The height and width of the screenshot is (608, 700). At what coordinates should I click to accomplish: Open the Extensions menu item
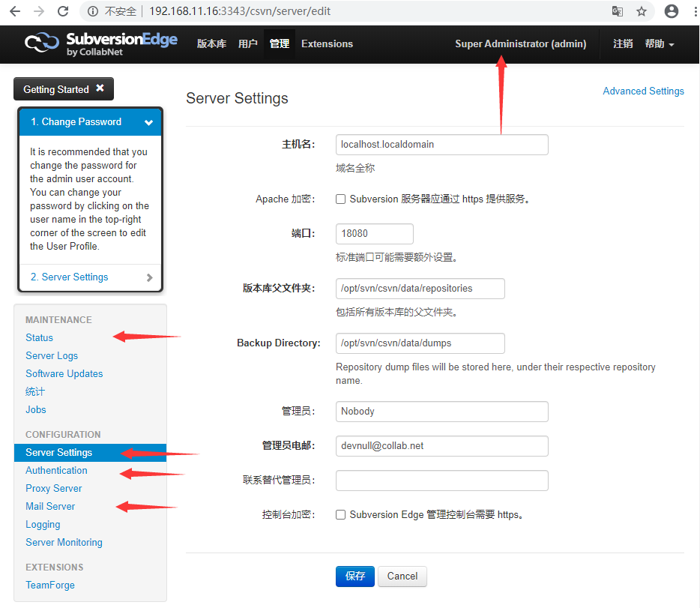tap(327, 43)
